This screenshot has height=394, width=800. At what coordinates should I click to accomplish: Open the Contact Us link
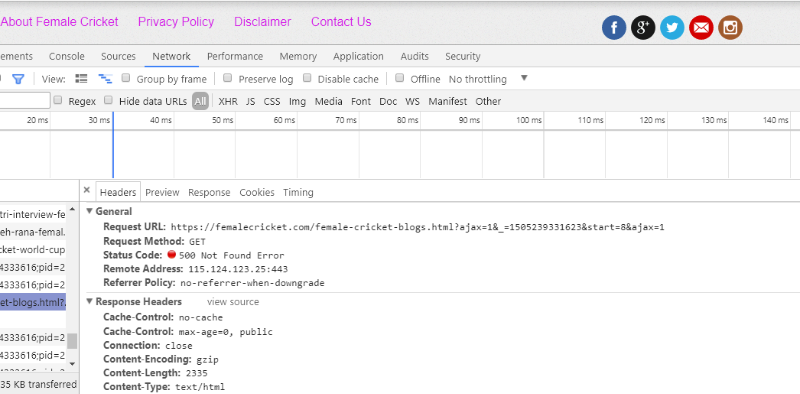(341, 21)
